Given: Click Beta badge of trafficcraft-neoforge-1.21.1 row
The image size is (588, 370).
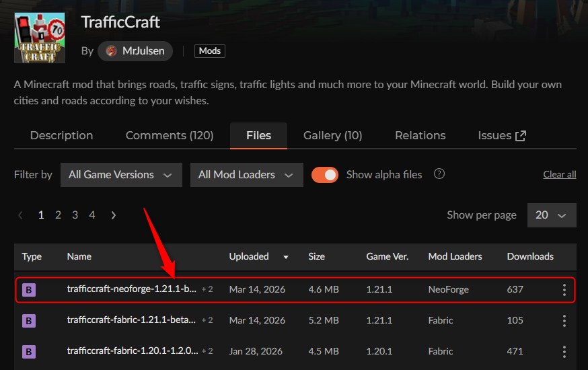Looking at the screenshot, I should [x=29, y=290].
